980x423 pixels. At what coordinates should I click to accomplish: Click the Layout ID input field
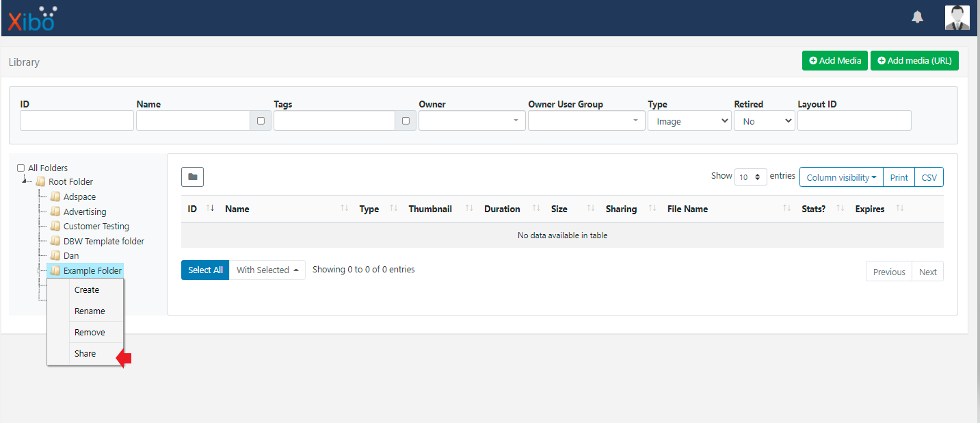pyautogui.click(x=854, y=121)
